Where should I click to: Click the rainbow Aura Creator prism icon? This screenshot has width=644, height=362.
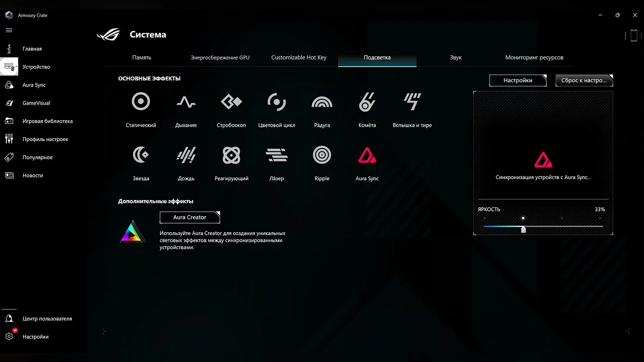[133, 232]
